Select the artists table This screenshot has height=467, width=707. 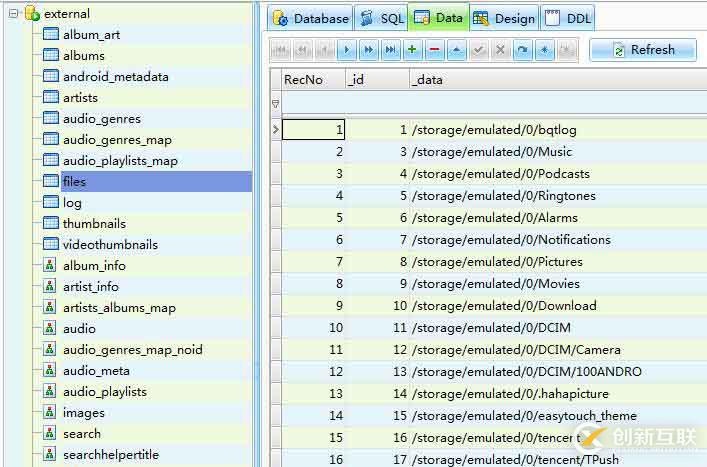point(80,98)
